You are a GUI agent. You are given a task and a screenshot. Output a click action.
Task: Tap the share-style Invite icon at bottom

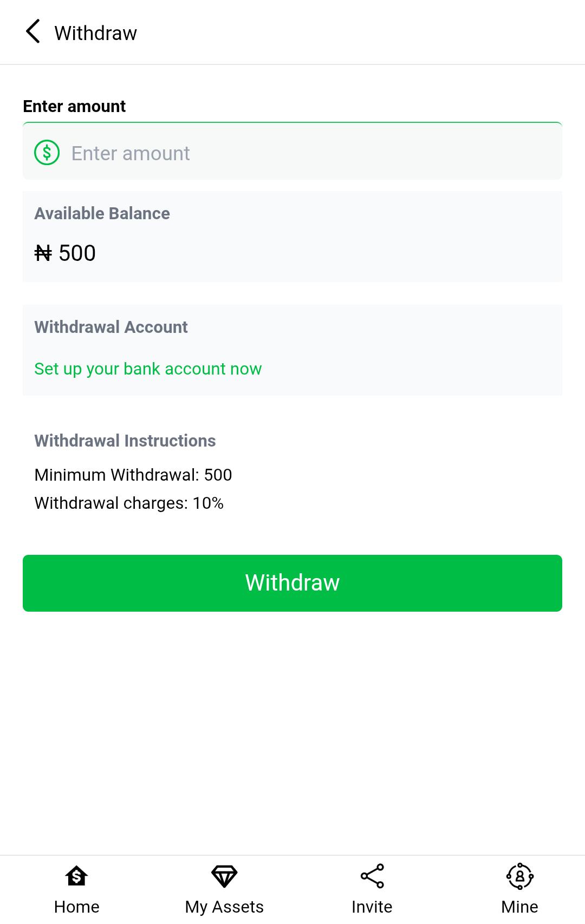point(372,875)
